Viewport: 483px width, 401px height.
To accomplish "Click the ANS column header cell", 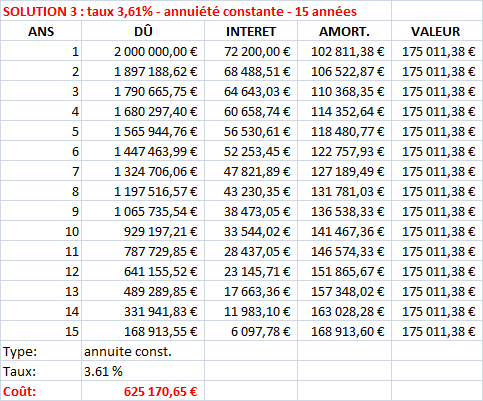I will [41, 31].
